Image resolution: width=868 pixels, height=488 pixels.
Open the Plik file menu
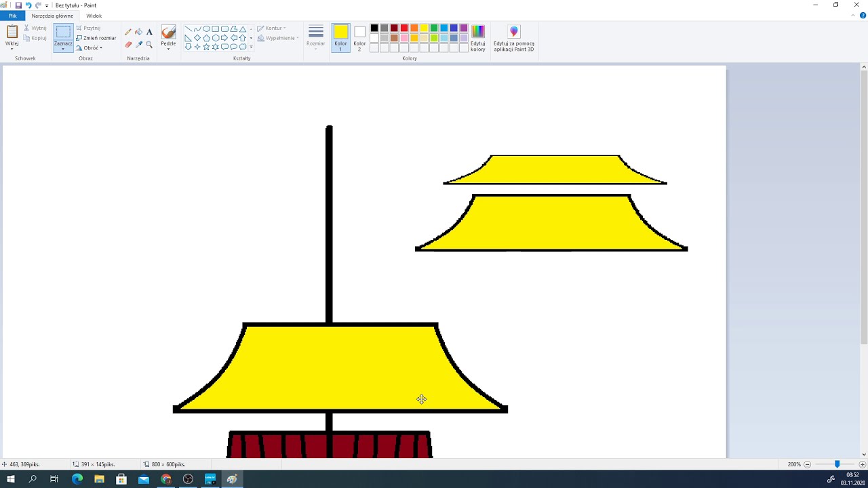pos(12,16)
